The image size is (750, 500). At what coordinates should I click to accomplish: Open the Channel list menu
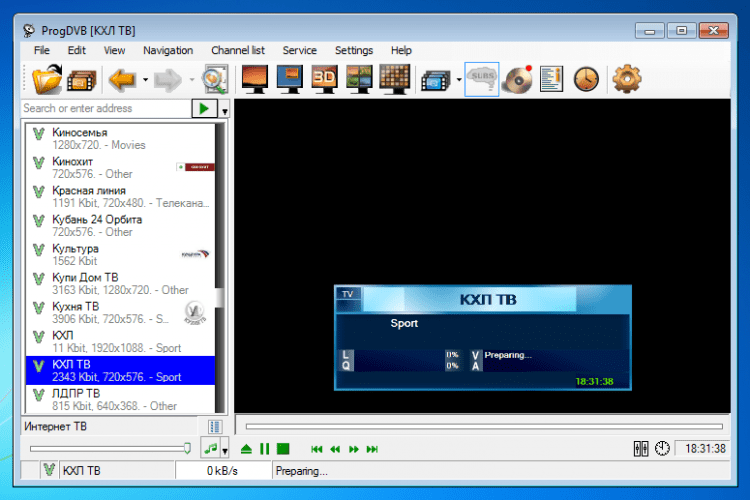238,50
